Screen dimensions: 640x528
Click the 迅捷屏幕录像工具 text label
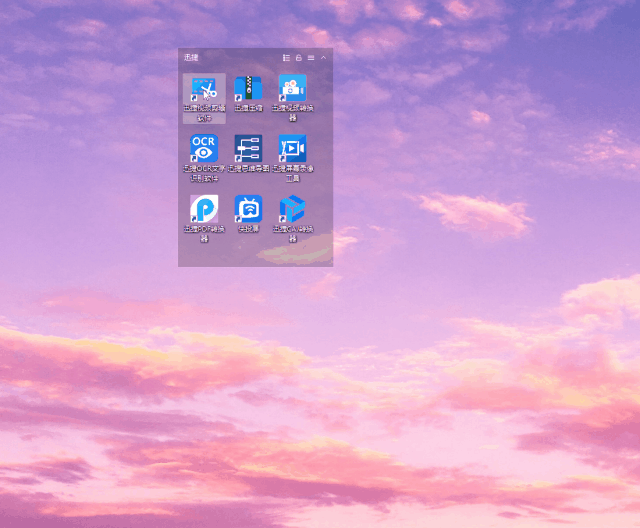coord(292,173)
